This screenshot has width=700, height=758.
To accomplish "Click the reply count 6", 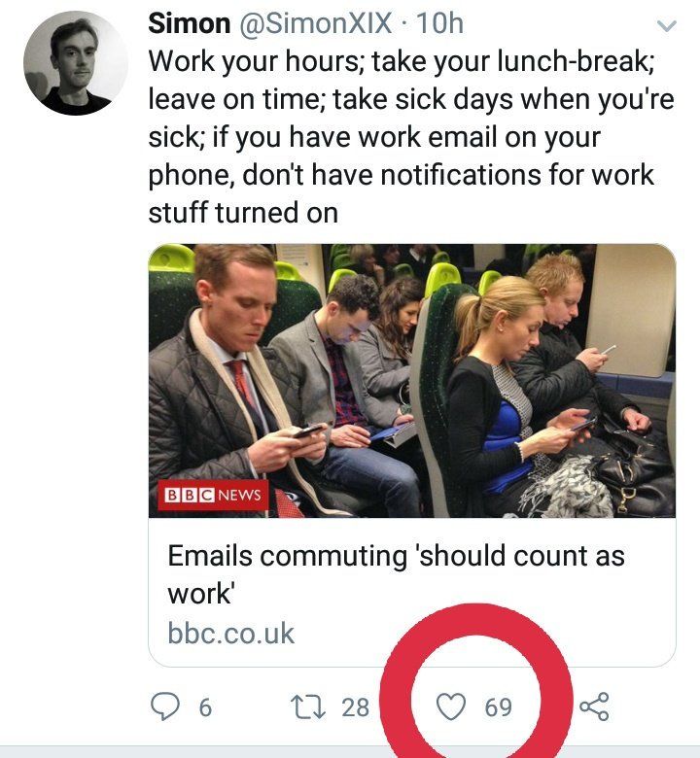I will coord(204,706).
